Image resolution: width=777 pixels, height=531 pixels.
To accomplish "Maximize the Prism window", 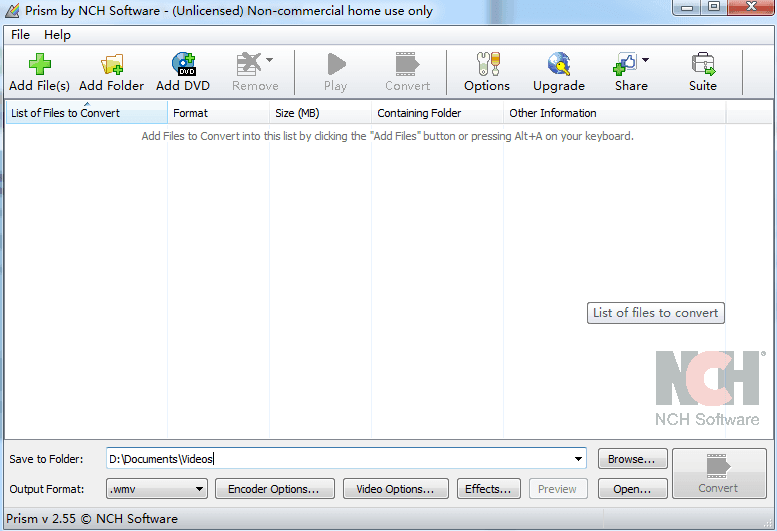I will 714,7.
